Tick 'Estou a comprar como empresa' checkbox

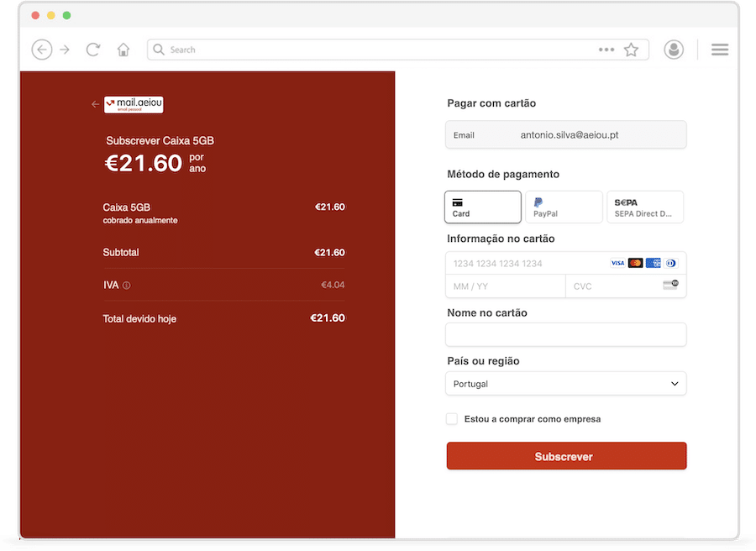(x=452, y=418)
